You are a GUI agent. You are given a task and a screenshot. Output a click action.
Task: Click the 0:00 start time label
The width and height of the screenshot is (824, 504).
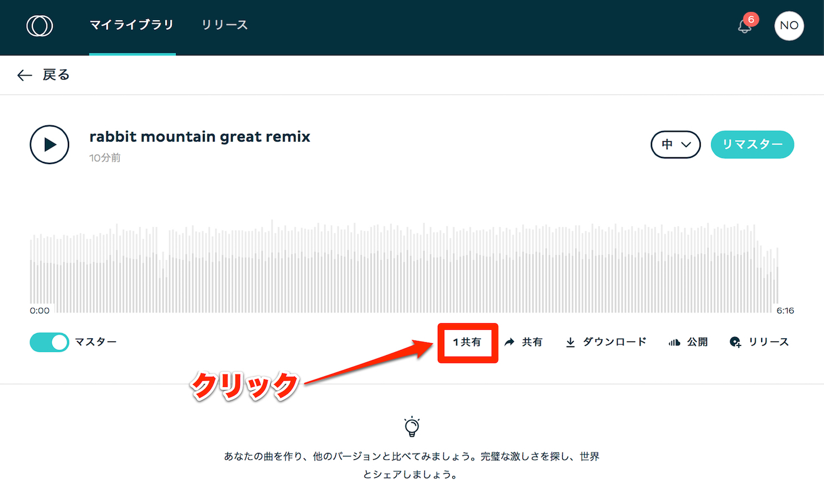pos(40,311)
